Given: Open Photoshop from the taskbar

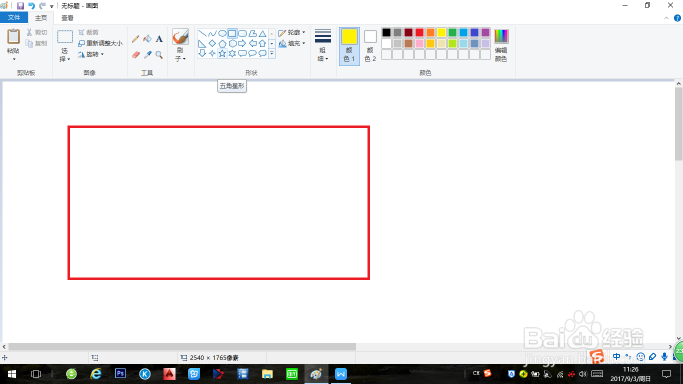Looking at the screenshot, I should click(x=120, y=374).
